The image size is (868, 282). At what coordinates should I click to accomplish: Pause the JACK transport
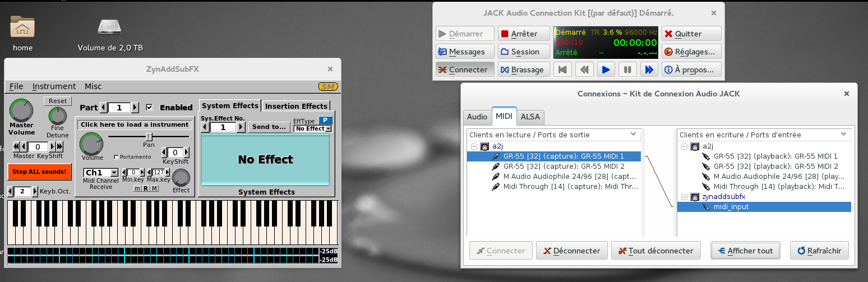[627, 70]
